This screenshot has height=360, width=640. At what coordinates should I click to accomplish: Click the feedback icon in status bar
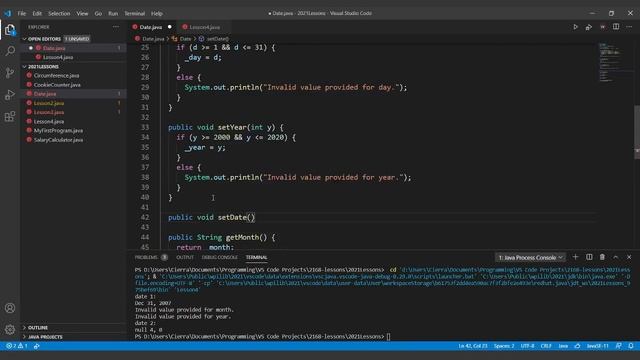pos(618,346)
